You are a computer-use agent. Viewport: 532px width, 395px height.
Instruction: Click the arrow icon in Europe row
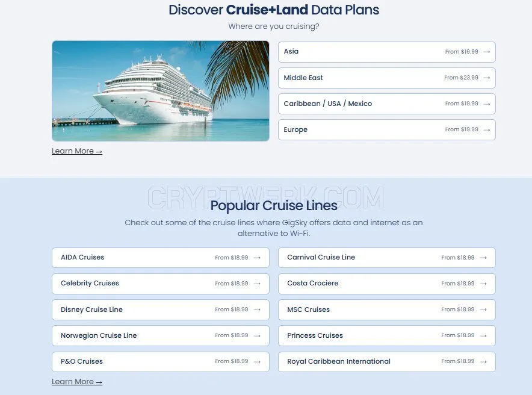click(x=486, y=129)
